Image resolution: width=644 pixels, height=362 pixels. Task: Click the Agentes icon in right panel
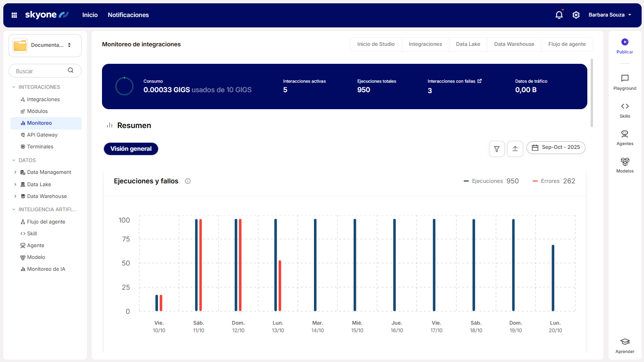625,134
